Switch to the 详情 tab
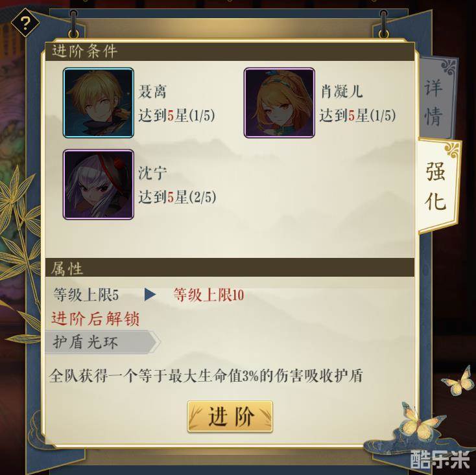The width and height of the screenshot is (476, 475). pos(433,102)
